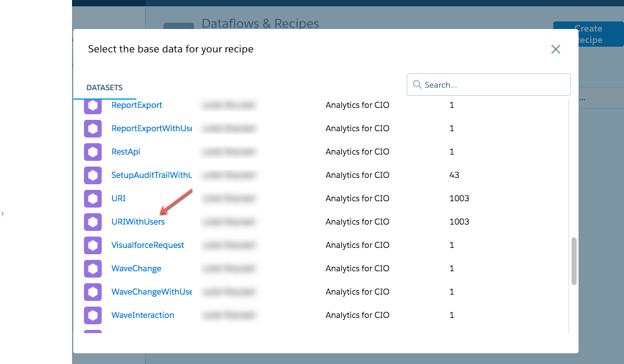
Task: Click the URIWithUsers dataset icon
Action: coord(93,222)
